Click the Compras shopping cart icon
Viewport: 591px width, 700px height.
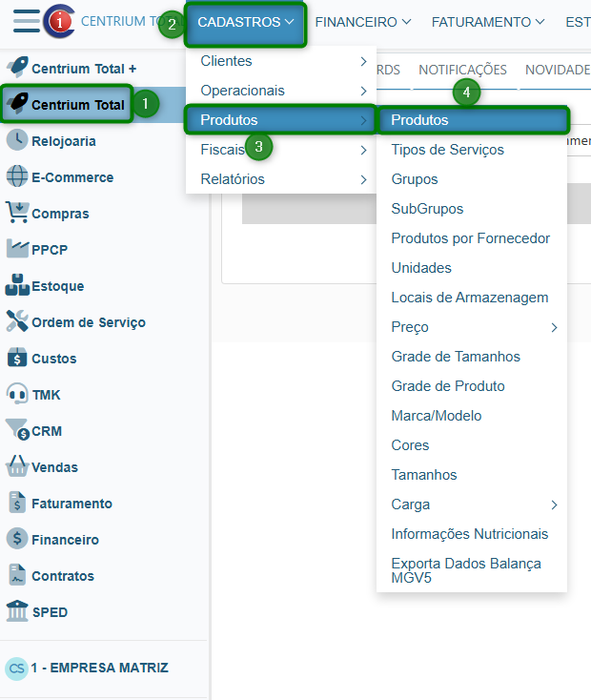click(x=16, y=213)
